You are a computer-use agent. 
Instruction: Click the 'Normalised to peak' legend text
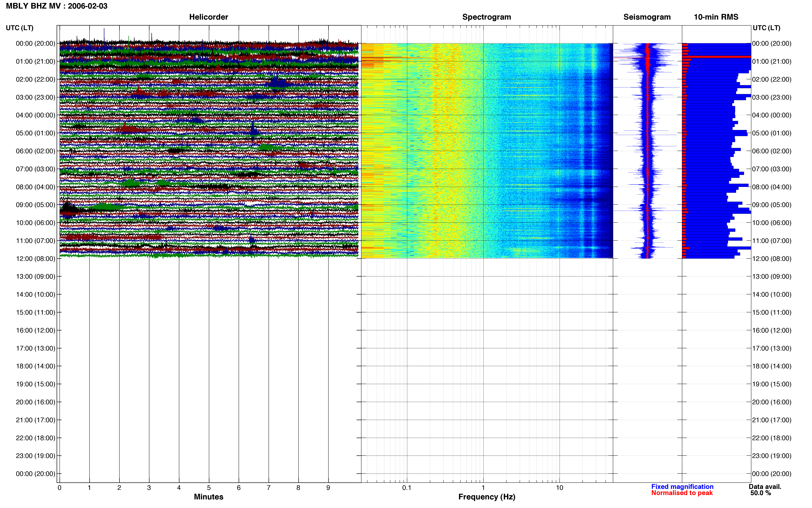682,493
